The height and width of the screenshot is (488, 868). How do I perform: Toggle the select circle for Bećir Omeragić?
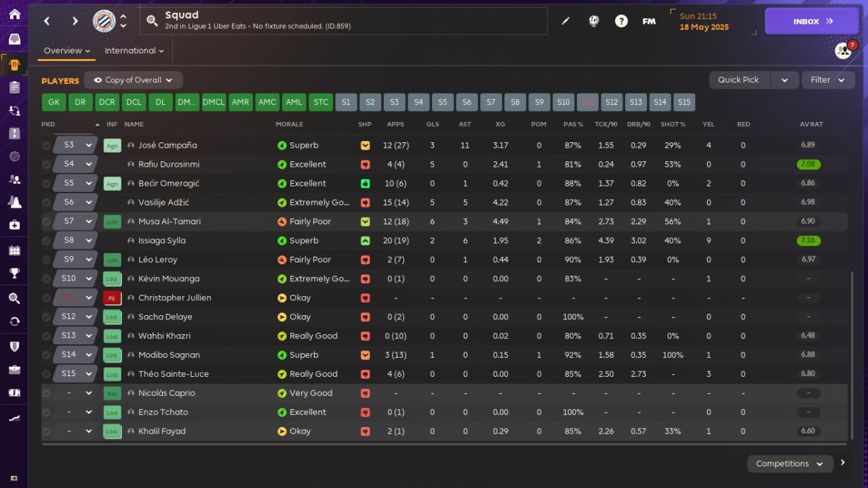click(46, 184)
